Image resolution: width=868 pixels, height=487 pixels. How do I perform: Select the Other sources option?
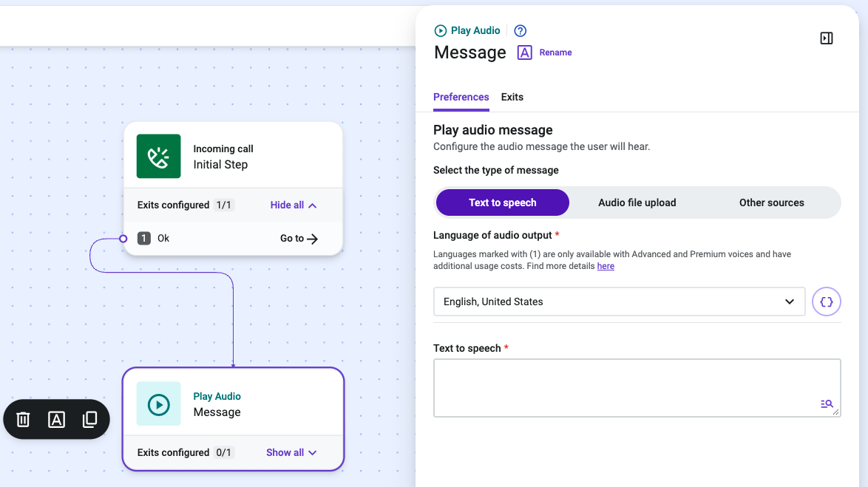coord(772,202)
